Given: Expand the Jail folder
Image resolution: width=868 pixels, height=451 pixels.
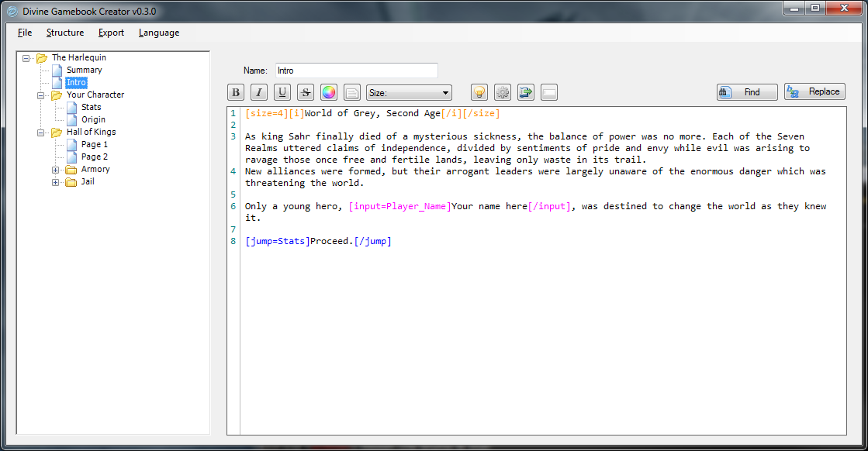Looking at the screenshot, I should (x=55, y=182).
